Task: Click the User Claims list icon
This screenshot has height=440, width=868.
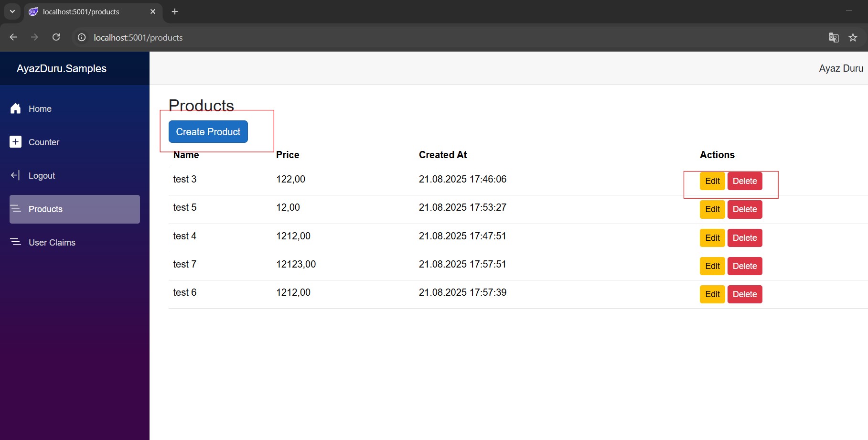Action: click(x=16, y=242)
